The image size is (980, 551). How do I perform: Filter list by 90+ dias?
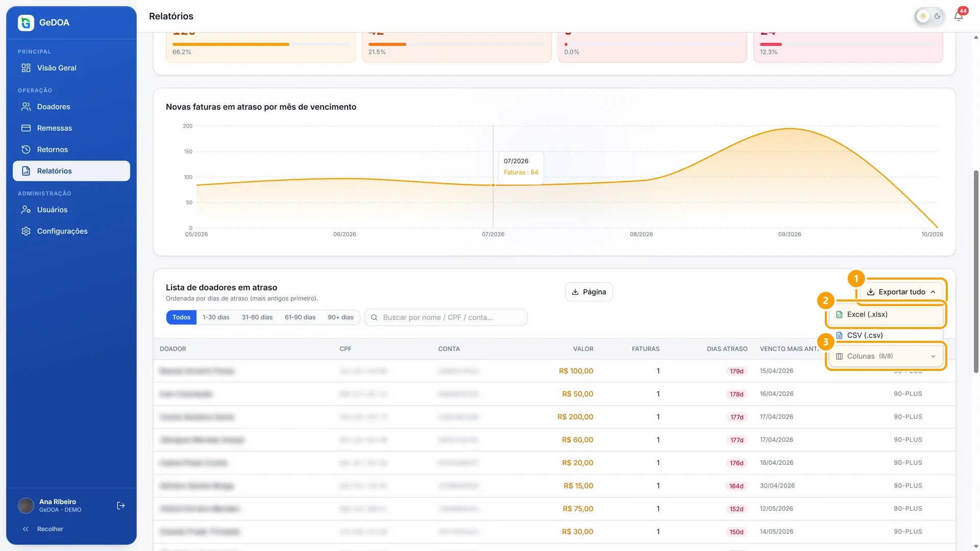[340, 317]
